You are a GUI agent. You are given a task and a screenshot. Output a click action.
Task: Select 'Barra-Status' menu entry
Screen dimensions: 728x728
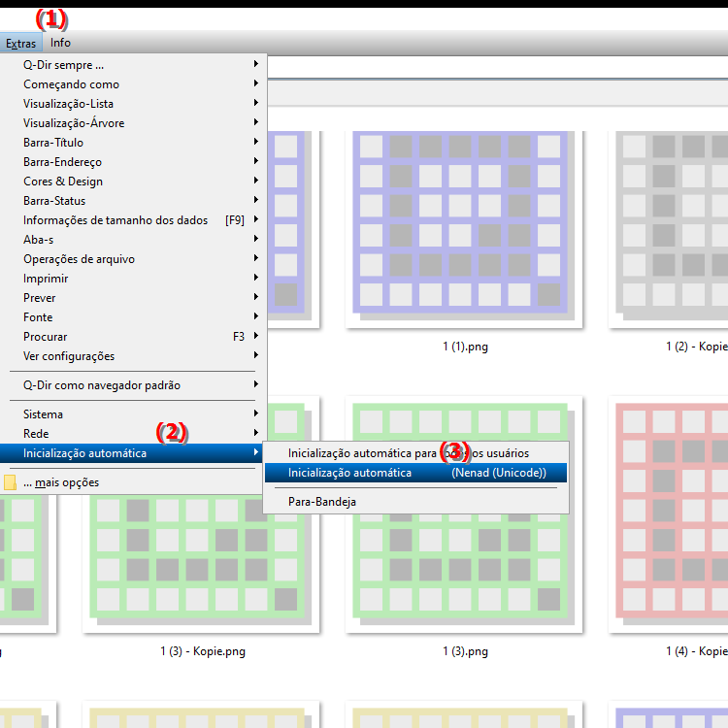[133, 201]
